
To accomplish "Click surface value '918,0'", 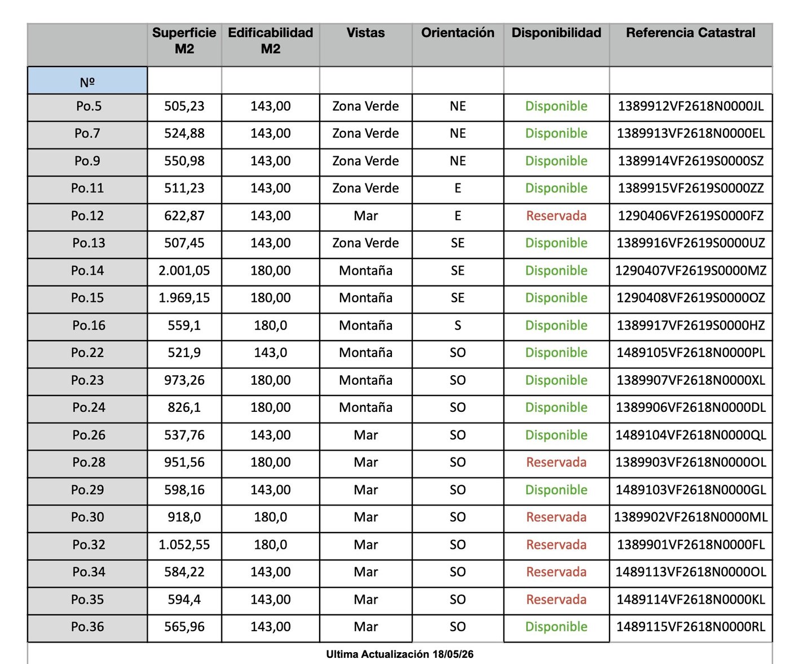I will pos(184,516).
